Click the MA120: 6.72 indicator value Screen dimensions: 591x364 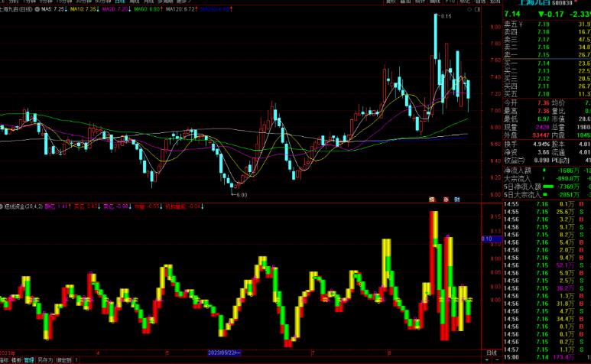point(182,9)
